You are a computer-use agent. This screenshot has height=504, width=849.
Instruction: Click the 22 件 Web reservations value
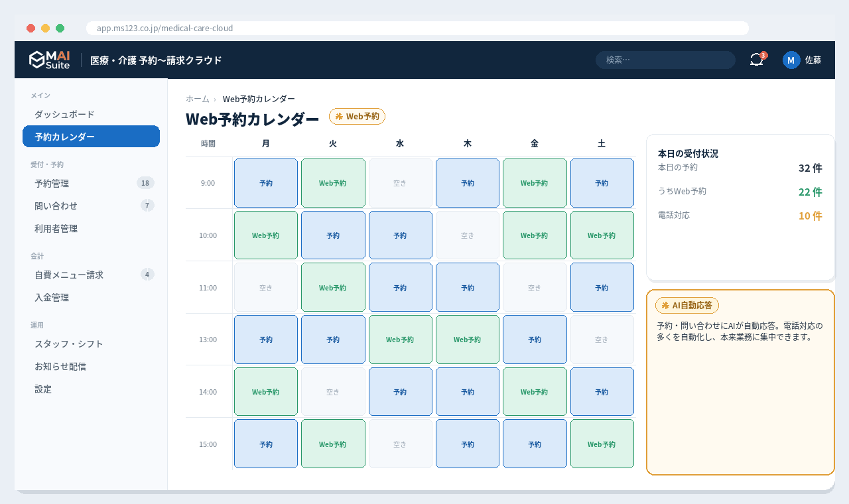click(x=811, y=192)
